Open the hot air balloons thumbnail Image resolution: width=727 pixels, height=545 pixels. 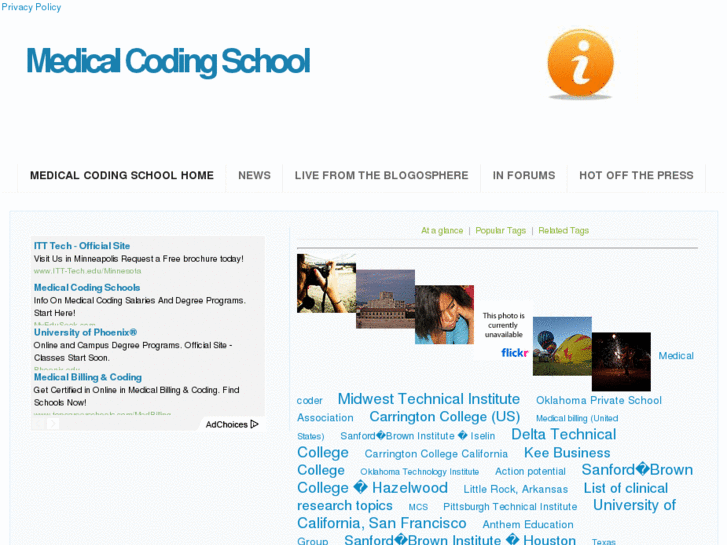pos(562,346)
